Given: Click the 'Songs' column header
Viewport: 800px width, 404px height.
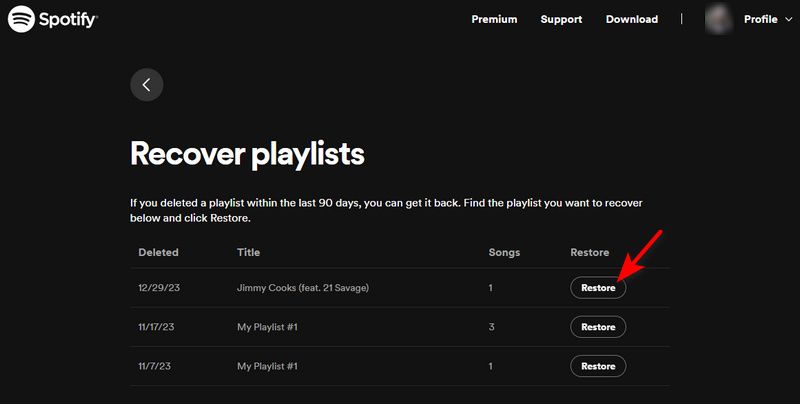Looking at the screenshot, I should coord(504,252).
